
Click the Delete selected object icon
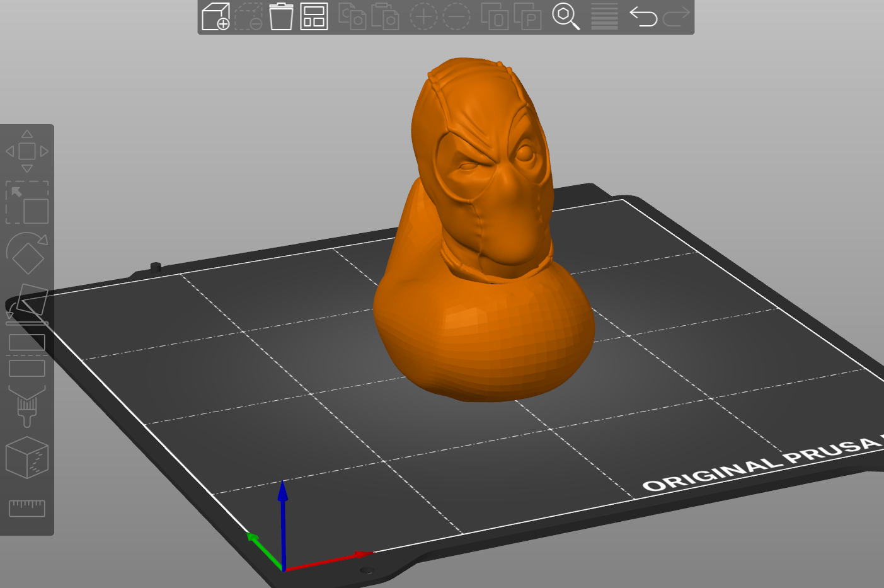[248, 16]
